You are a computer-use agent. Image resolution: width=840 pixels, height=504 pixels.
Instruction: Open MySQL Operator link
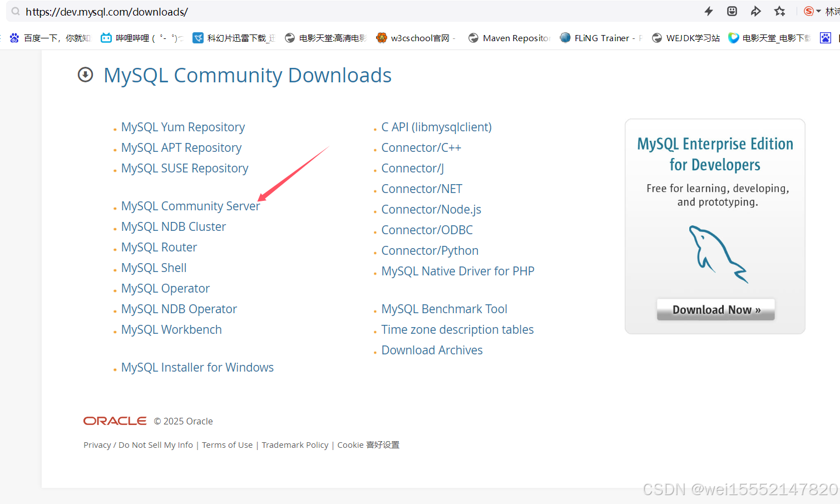pos(166,288)
